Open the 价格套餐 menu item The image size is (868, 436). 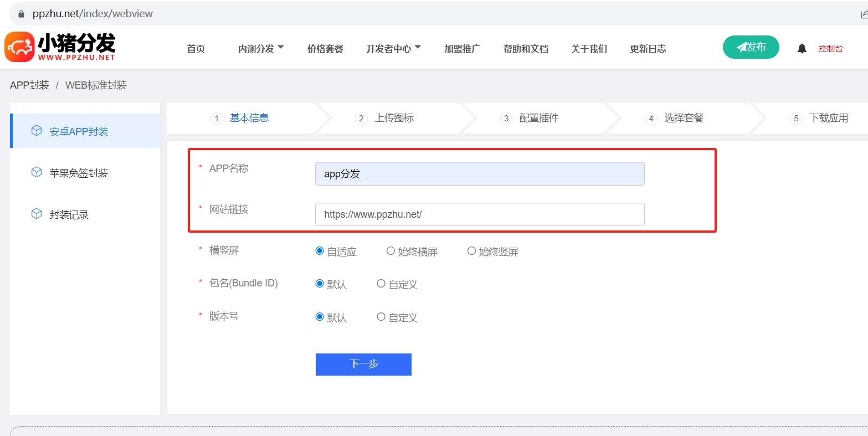tap(325, 49)
